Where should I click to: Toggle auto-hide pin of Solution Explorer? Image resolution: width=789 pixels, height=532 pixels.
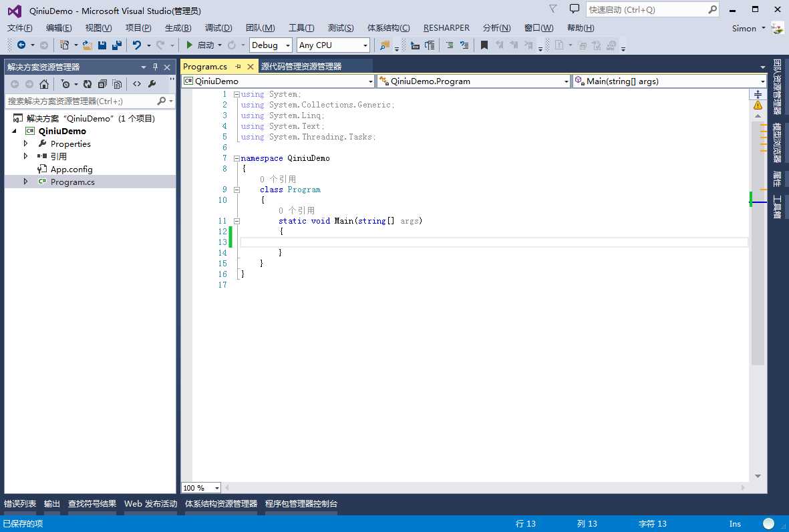tap(155, 67)
